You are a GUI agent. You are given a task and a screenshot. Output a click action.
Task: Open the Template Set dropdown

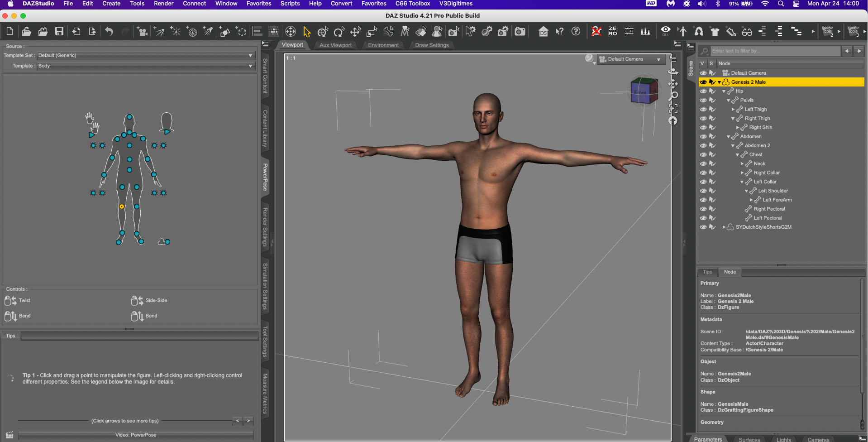coord(145,55)
